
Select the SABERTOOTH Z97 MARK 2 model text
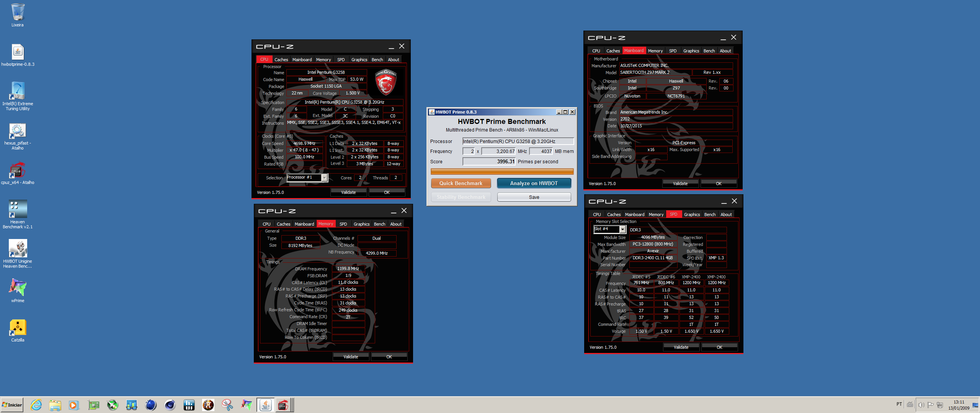coord(645,73)
